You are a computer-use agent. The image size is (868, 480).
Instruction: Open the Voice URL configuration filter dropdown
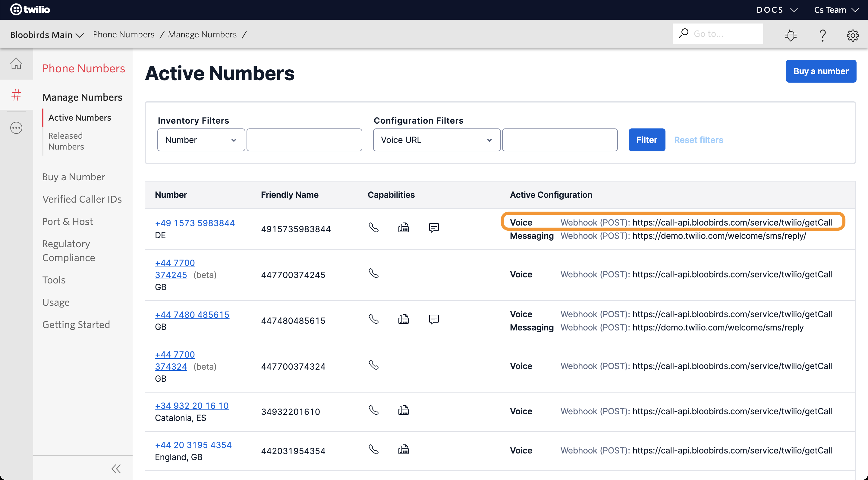(437, 140)
